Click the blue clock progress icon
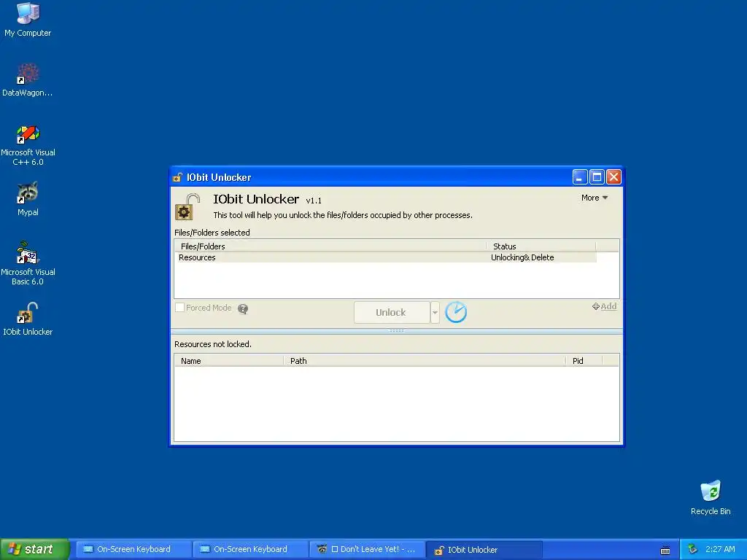 (456, 312)
